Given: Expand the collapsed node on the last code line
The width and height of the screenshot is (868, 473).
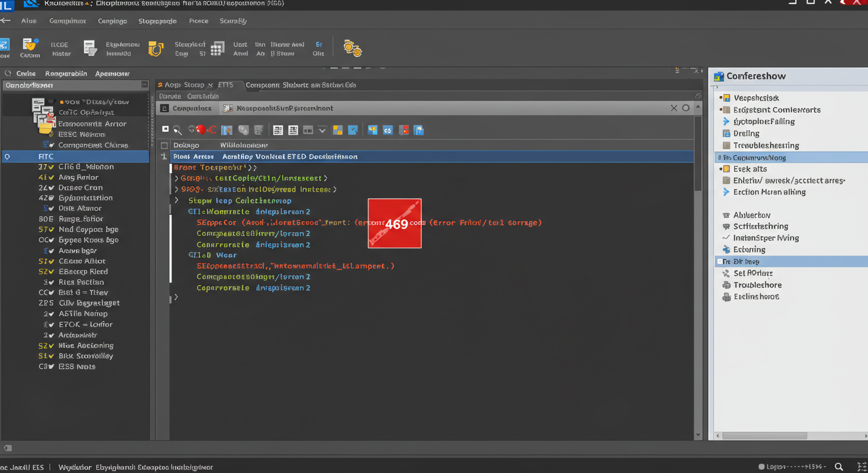Looking at the screenshot, I should pos(176,297).
